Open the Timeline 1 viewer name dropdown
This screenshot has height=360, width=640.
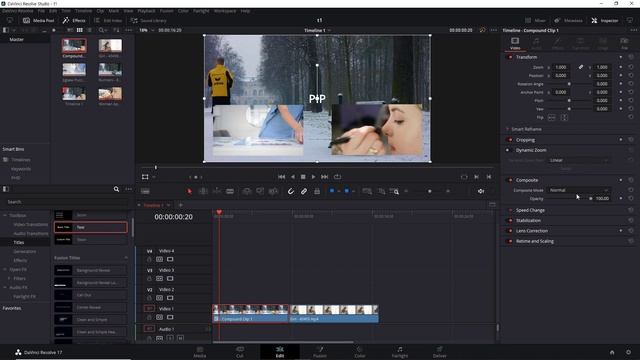317,30
